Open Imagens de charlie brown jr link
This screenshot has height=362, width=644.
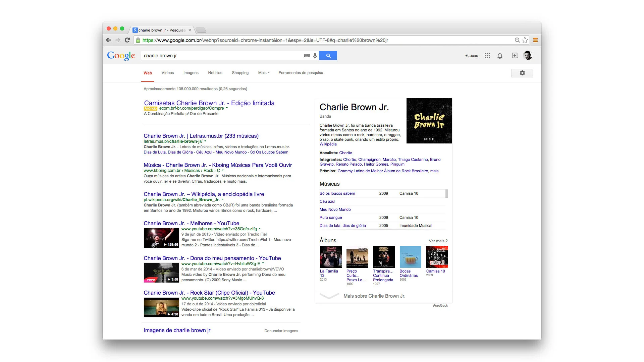[x=177, y=330]
